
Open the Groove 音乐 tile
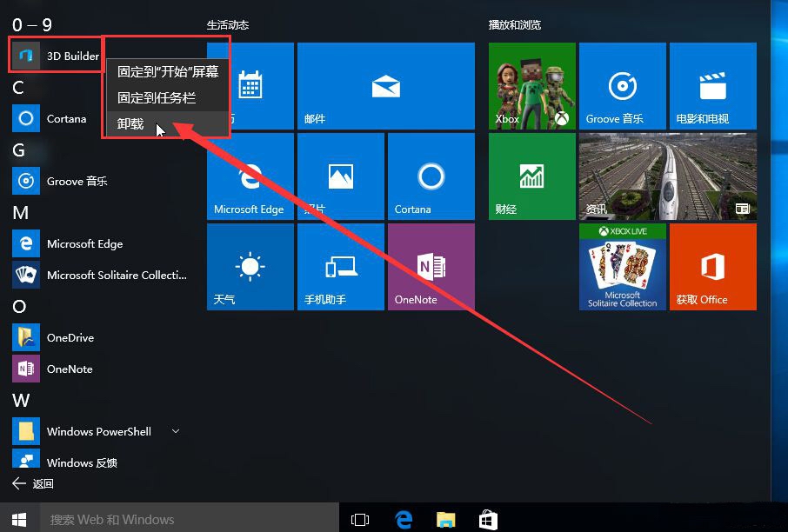point(623,86)
